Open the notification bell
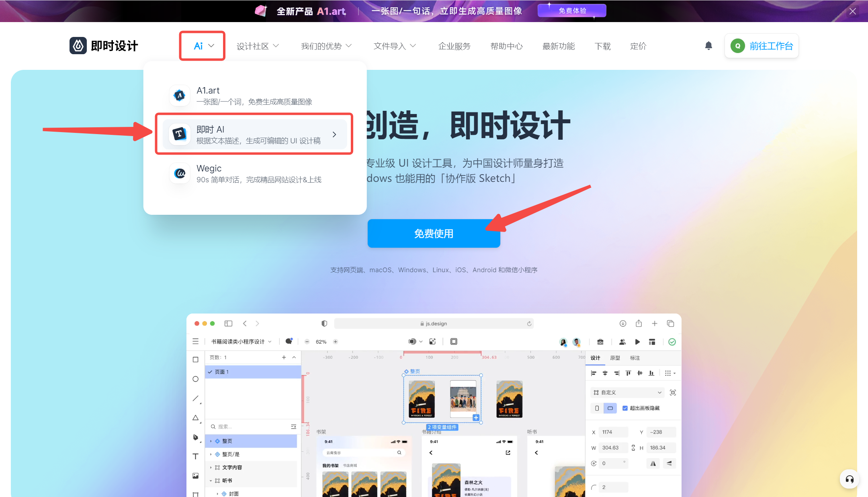This screenshot has height=497, width=868. [x=708, y=46]
